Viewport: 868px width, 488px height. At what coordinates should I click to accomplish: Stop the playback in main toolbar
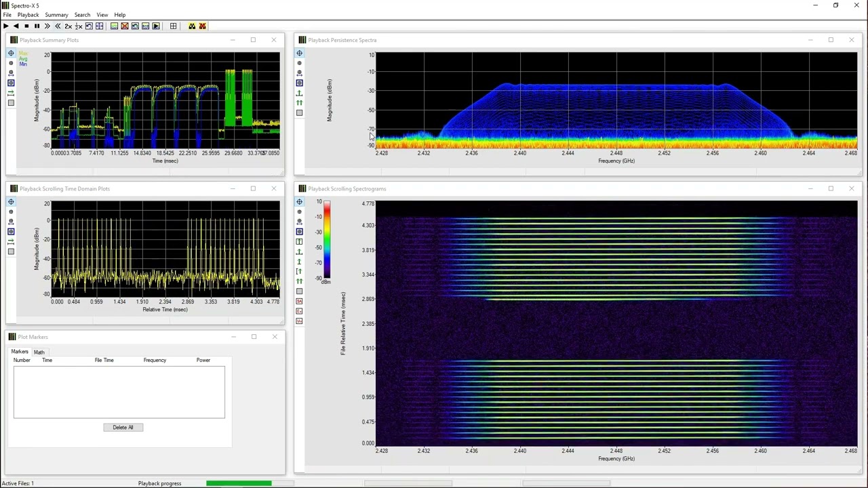(x=26, y=26)
